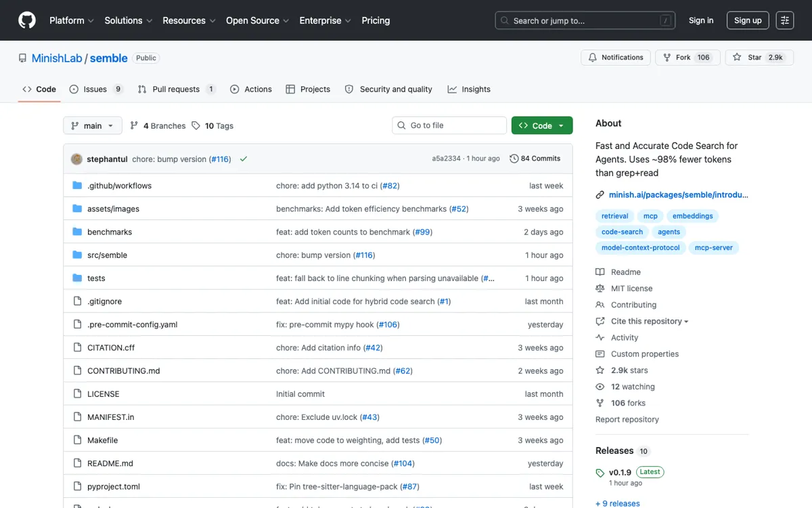
Task: View the 10 Tags link
Action: (x=212, y=126)
